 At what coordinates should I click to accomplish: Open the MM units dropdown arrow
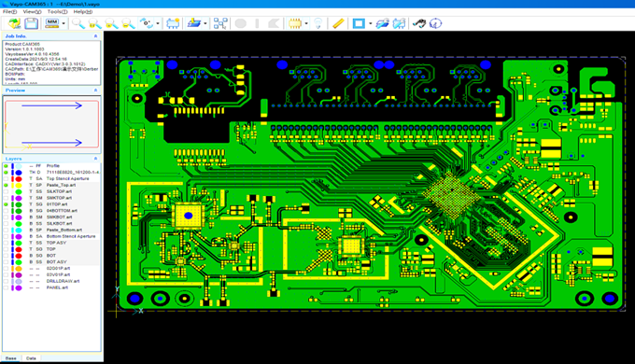click(63, 23)
